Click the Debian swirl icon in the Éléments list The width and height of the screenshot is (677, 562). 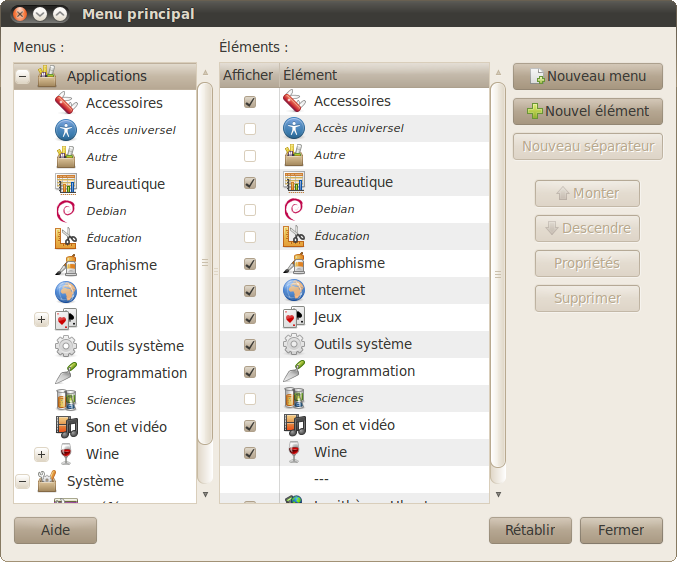pos(294,209)
